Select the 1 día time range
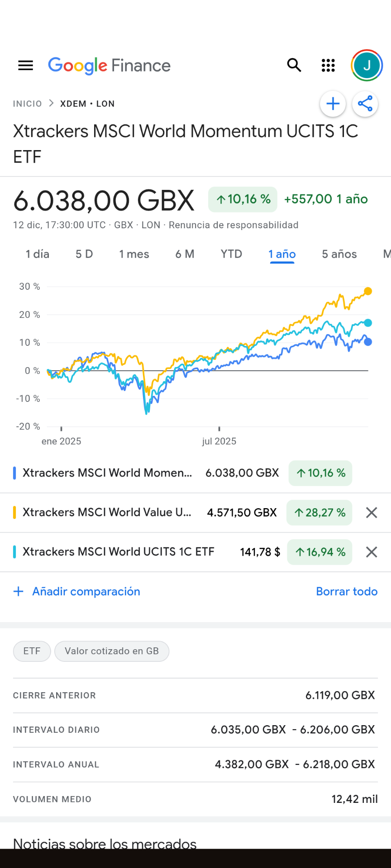Screen dimensions: 391x868 38,254
